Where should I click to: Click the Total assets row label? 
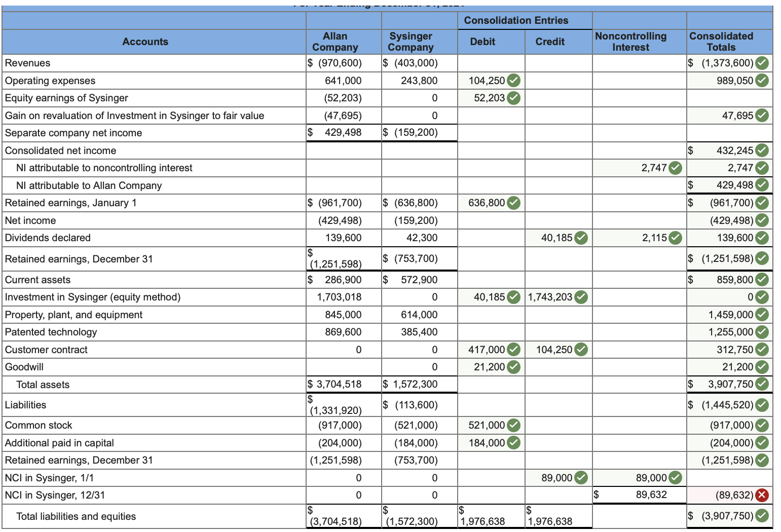43,385
